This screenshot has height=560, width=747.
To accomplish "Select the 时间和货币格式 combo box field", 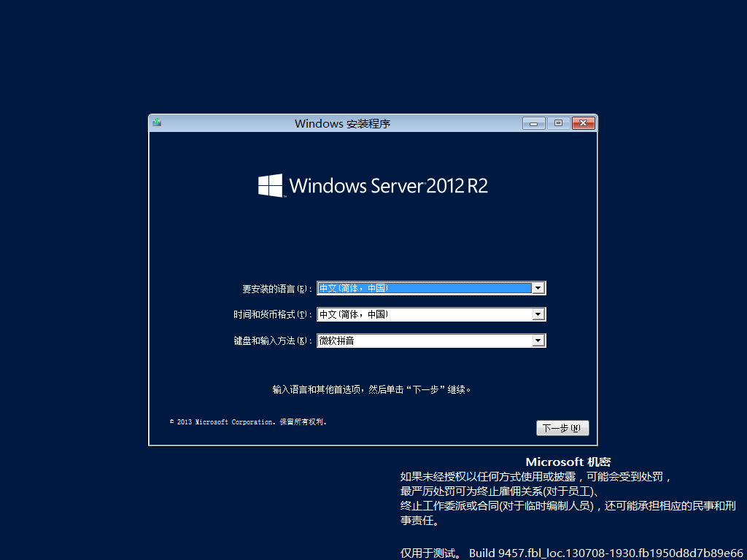I will coord(431,314).
